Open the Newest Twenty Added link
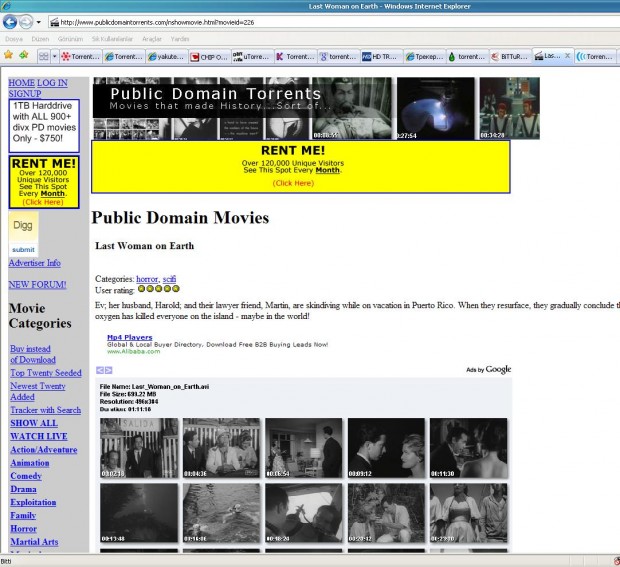 (38, 391)
